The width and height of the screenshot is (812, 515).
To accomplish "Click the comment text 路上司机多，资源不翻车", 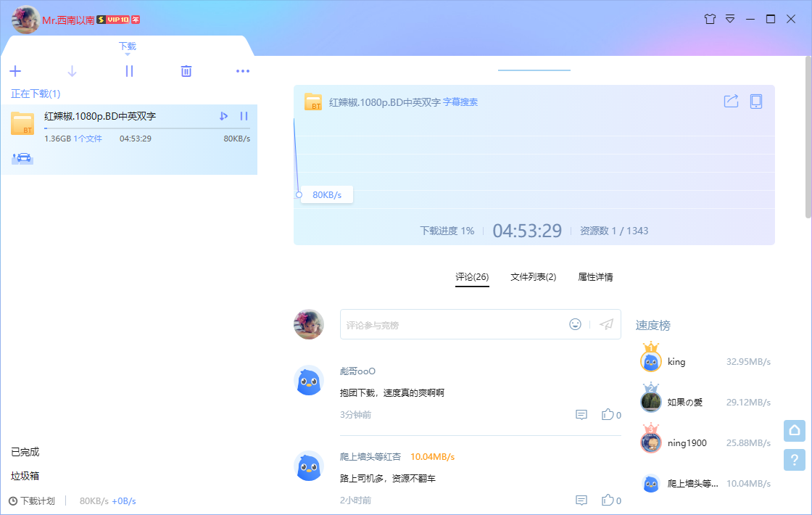I will 388,478.
